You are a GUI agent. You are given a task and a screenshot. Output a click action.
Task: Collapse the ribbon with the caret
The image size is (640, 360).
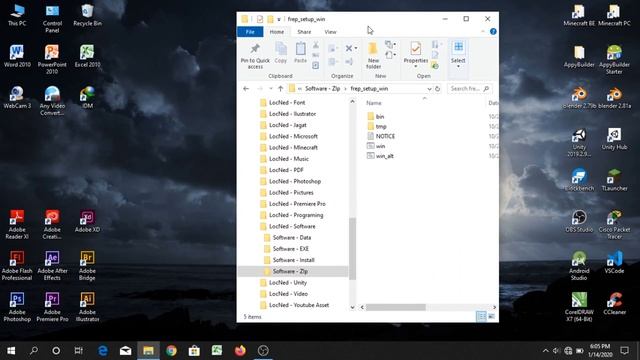click(483, 31)
